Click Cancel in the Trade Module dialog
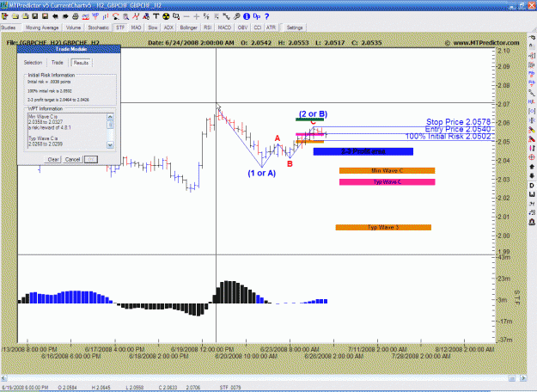 [73, 159]
